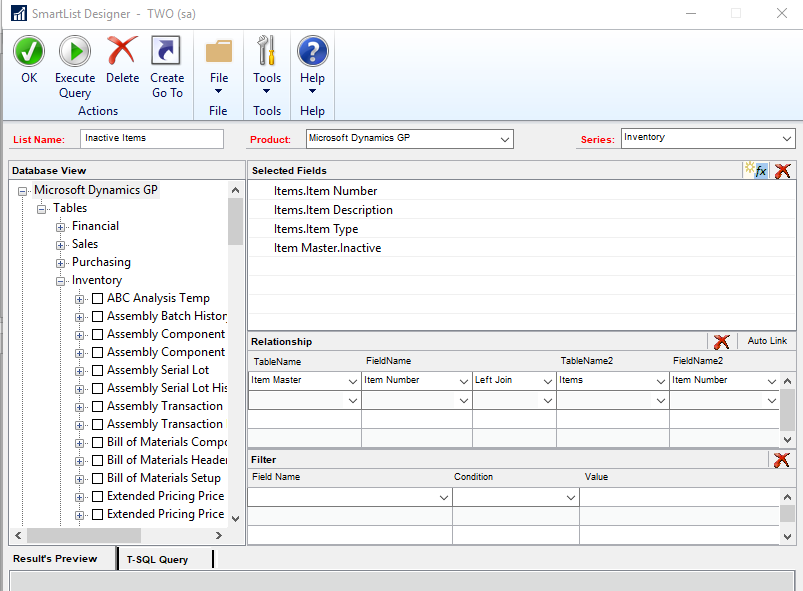Select Item Master.Inactive in Selected Fields

coord(521,248)
